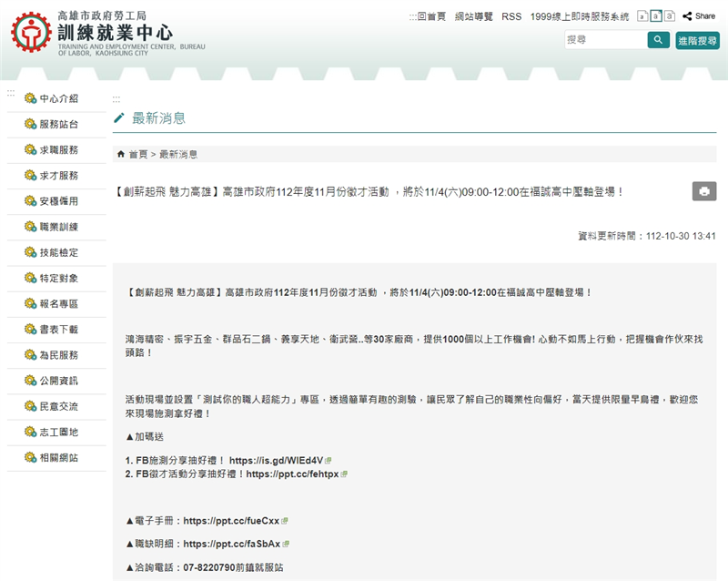Open 技能檢定 in the sidebar menu
The height and width of the screenshot is (581, 728).
(59, 252)
